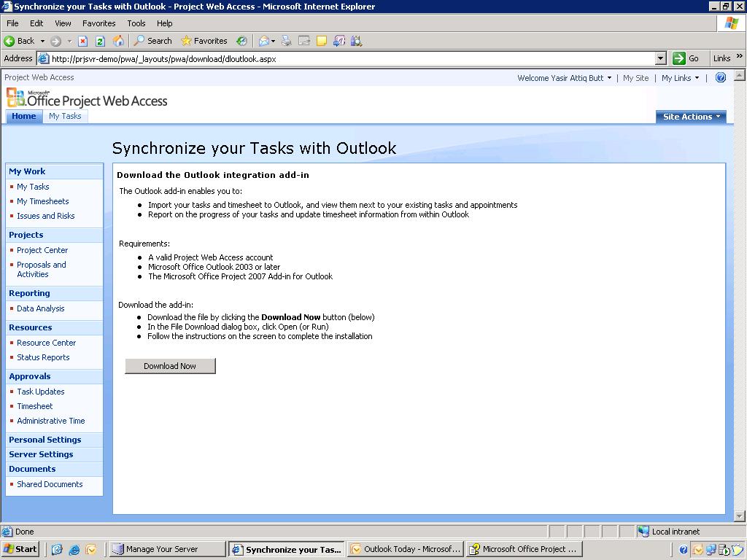This screenshot has height=560, width=747.
Task: Click the Print icon
Action: point(286,41)
